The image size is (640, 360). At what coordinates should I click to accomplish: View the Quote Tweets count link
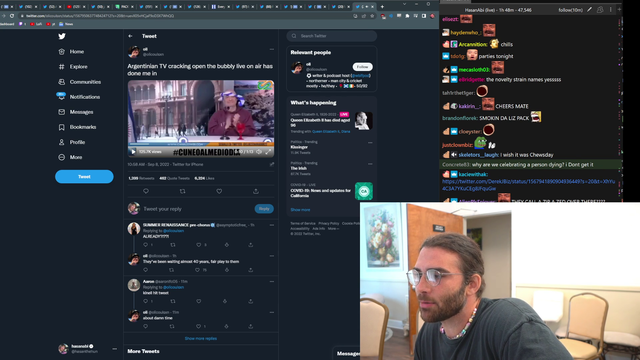[174, 178]
